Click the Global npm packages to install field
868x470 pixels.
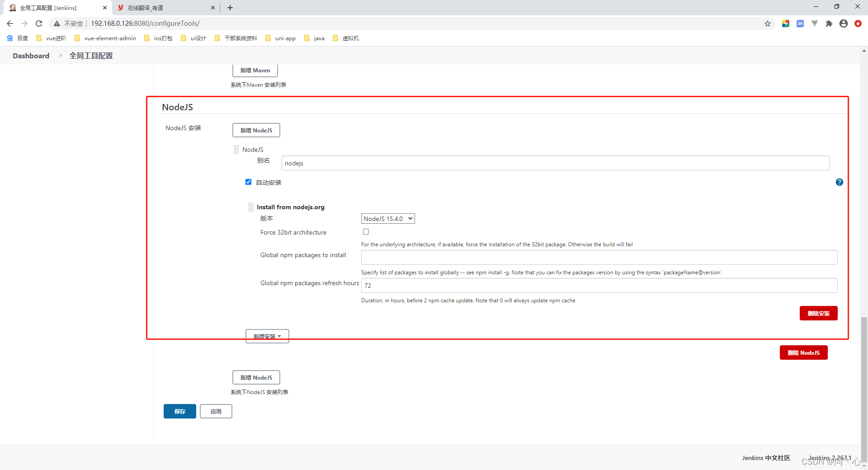coord(599,257)
